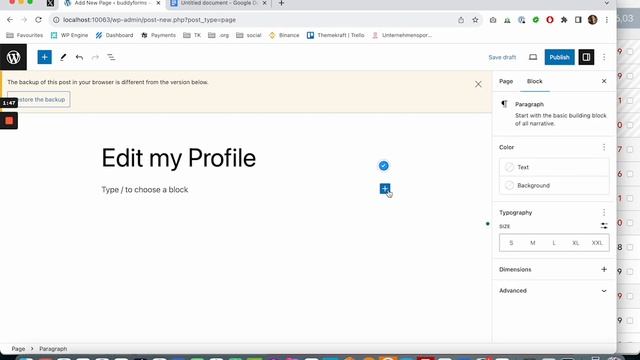Edit the page title Edit my Profile
640x360 pixels.
point(179,158)
